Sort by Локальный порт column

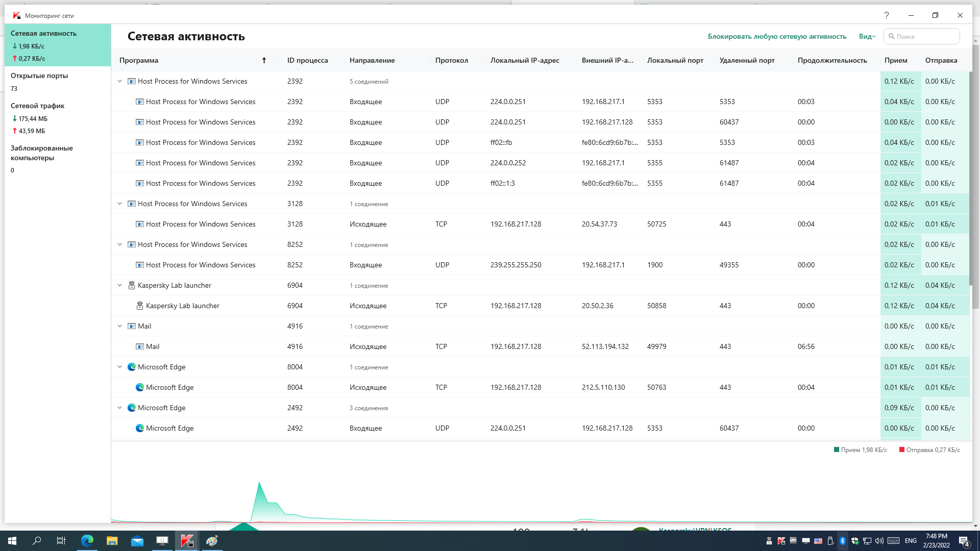click(x=675, y=60)
